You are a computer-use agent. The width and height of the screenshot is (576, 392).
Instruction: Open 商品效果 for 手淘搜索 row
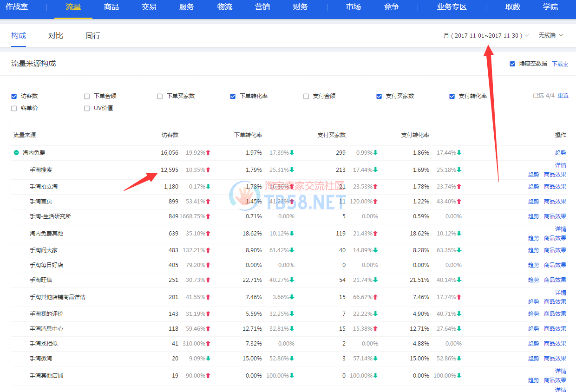point(555,175)
